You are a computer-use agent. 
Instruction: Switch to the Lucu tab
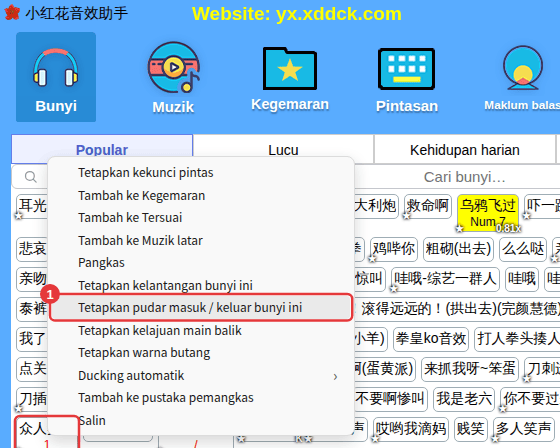283,149
